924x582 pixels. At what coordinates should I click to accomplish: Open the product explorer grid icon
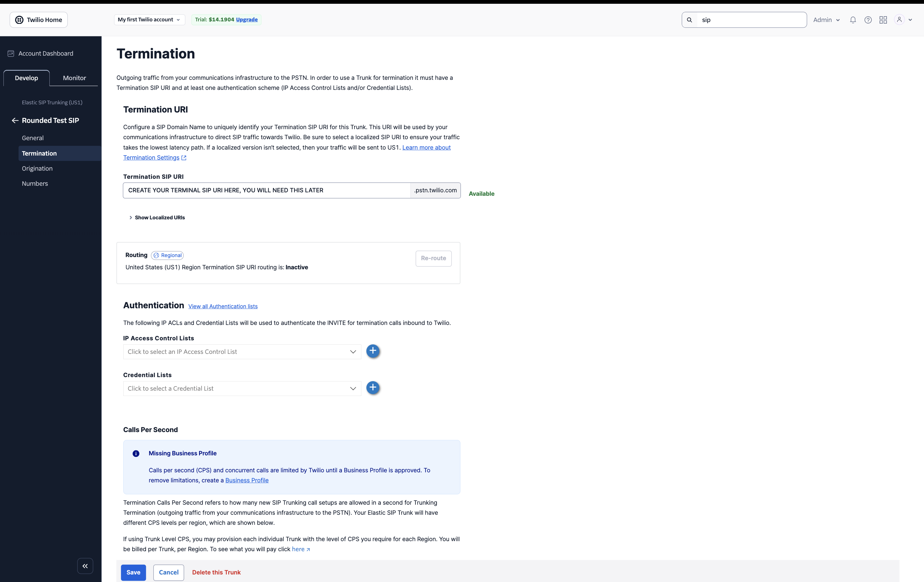(x=883, y=19)
